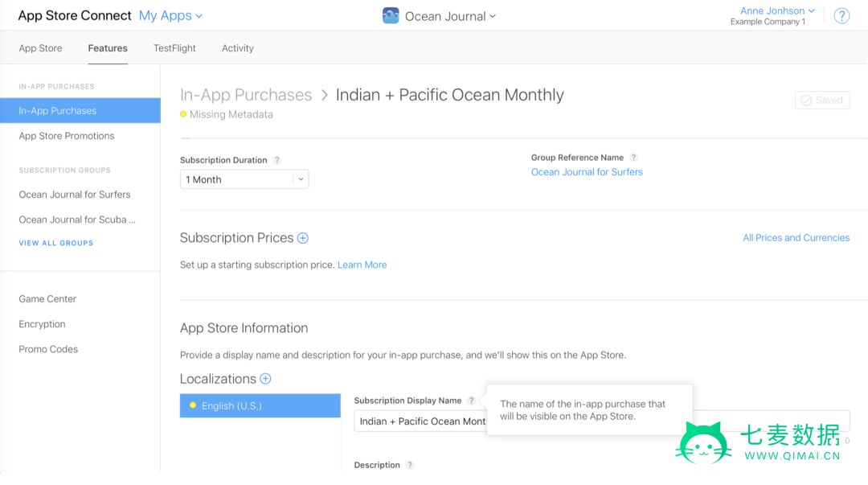Open Ocean Journal for Surfers sidebar group
The image size is (868, 485).
click(x=75, y=195)
